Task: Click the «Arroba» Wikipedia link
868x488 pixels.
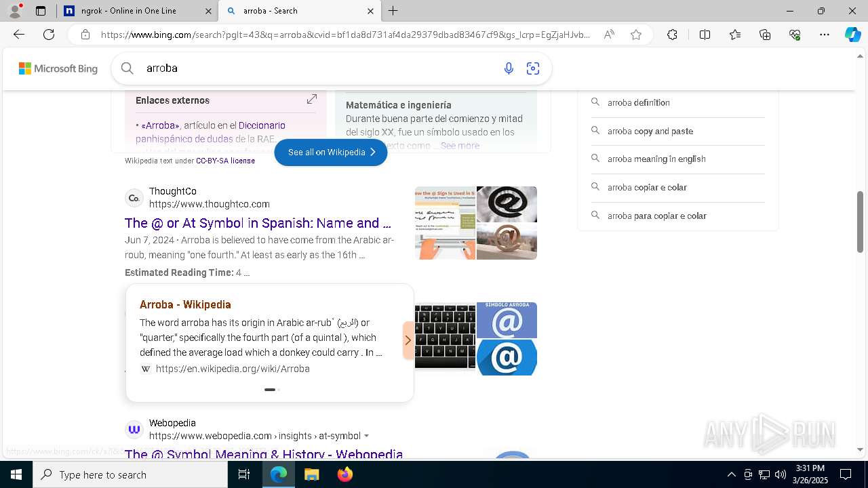Action: coord(160,125)
